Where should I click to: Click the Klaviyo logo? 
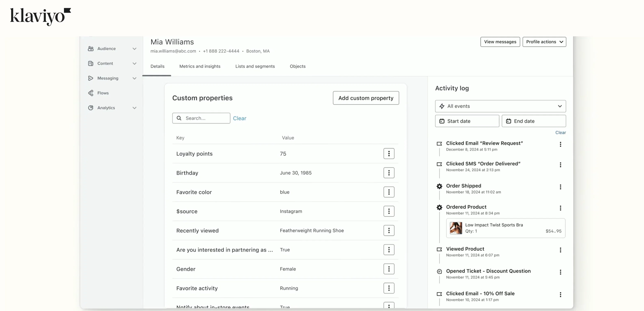click(x=40, y=16)
